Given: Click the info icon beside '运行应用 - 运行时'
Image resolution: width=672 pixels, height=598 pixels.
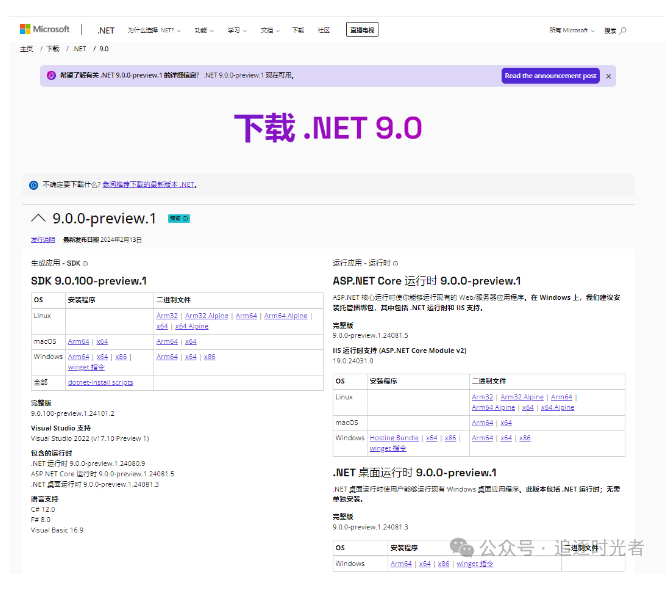Looking at the screenshot, I should [395, 263].
